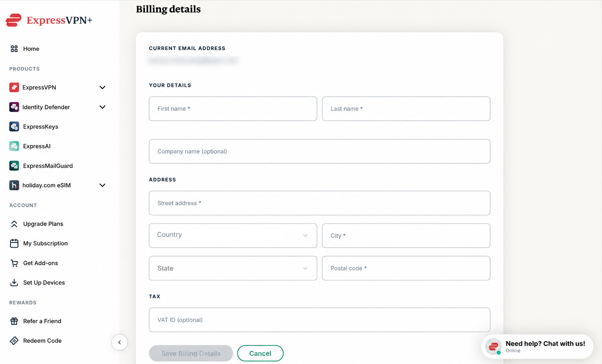Focus the Company name field

320,151
